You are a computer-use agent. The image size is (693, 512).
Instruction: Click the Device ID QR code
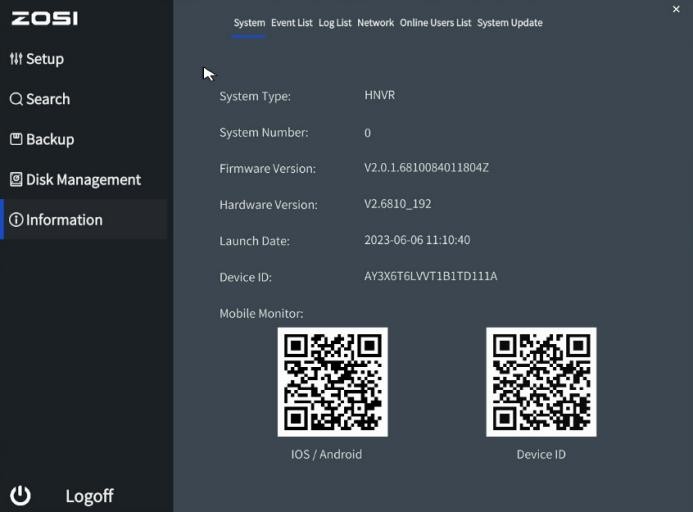tap(541, 382)
